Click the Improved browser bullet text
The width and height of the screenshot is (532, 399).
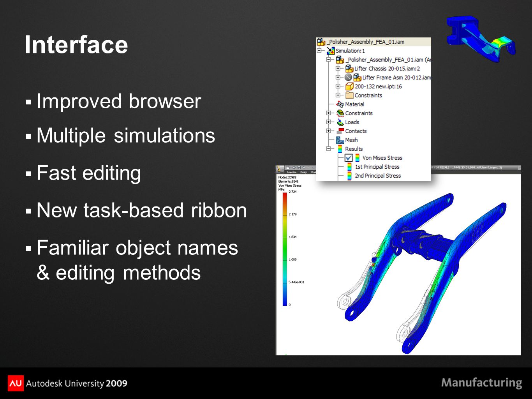[119, 101]
